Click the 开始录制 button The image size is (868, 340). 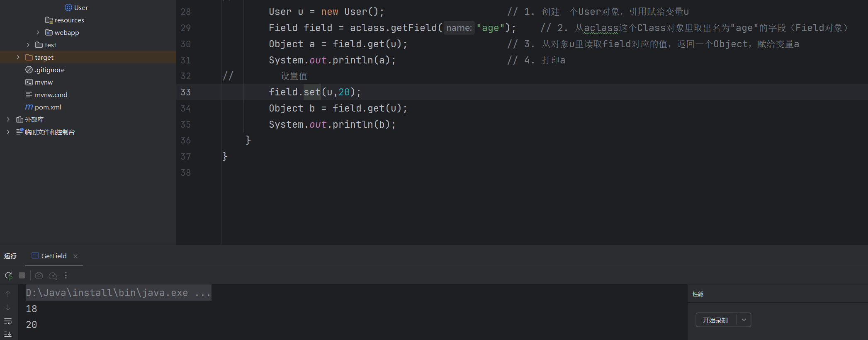(x=715, y=320)
